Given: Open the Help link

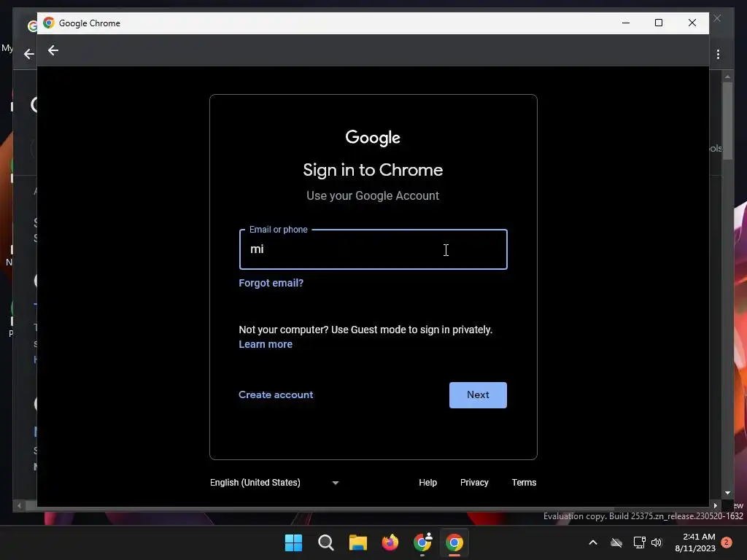Looking at the screenshot, I should (x=427, y=483).
